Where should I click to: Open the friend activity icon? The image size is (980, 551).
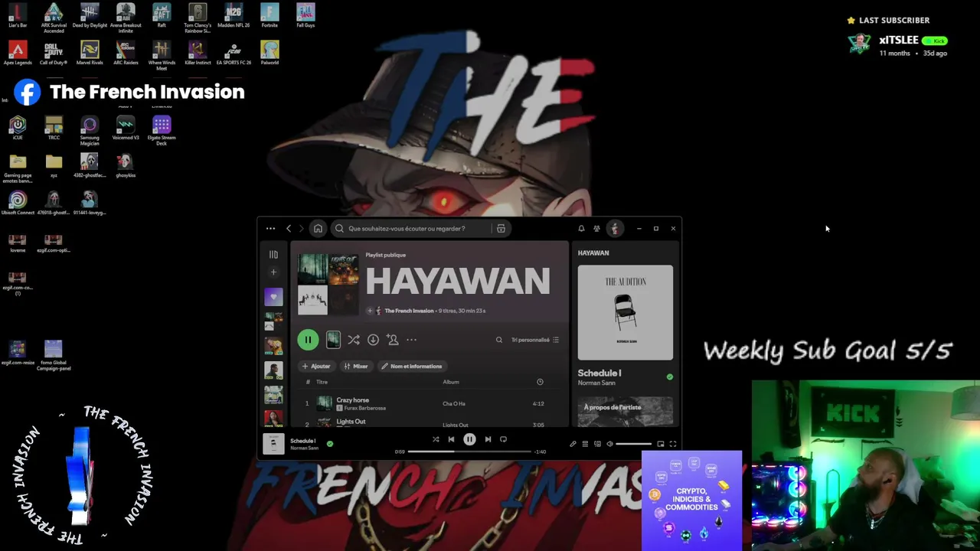click(x=596, y=228)
